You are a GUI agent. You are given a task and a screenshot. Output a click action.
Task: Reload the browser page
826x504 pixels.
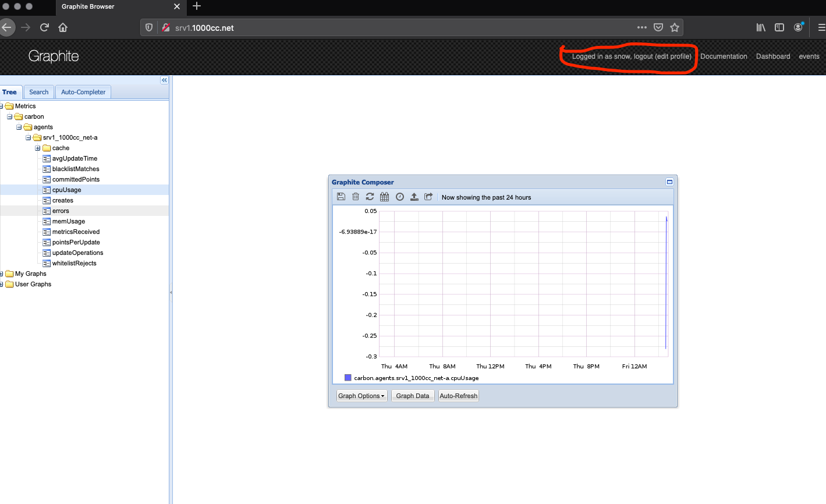tap(44, 27)
